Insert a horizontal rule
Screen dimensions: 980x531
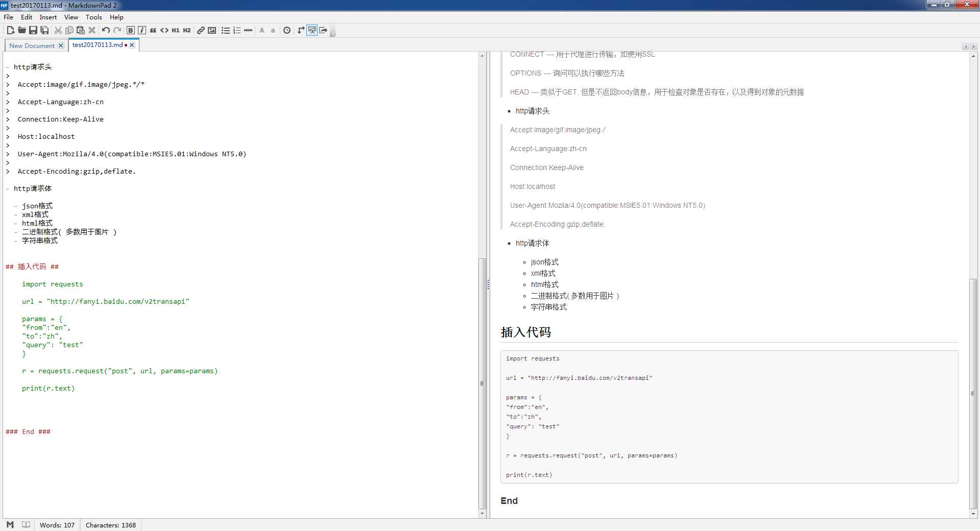[x=248, y=31]
